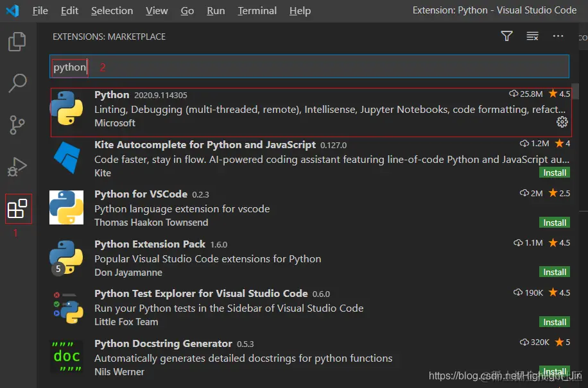Click the Python Docstring Generator doc logo
Screen dimensions: 588x388
[66, 356]
